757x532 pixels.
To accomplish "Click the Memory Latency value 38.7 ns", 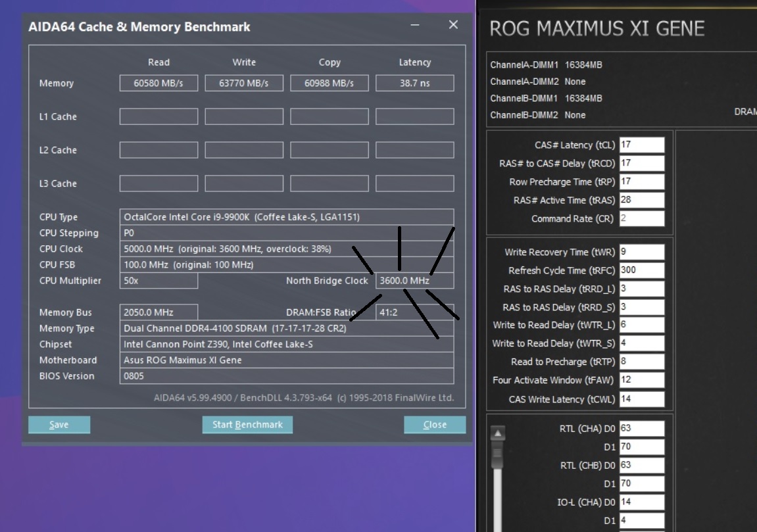I will (x=415, y=83).
